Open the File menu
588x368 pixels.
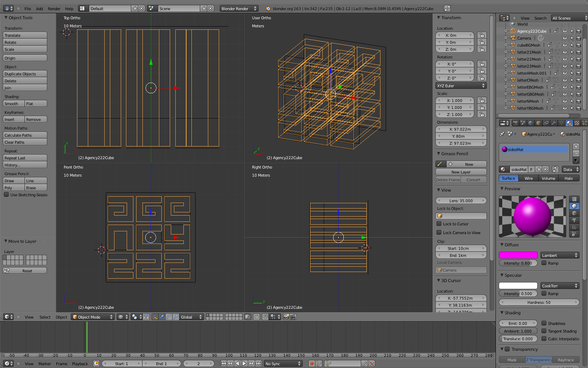pyautogui.click(x=28, y=9)
